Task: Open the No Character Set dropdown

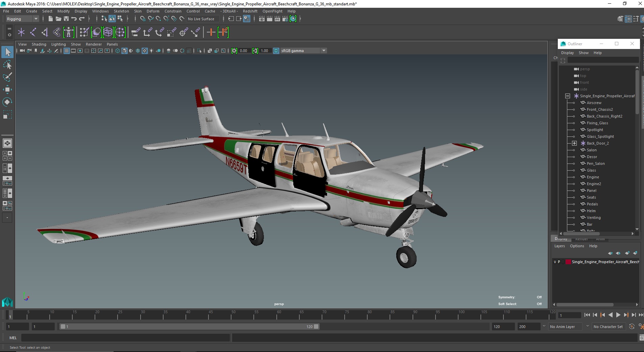Action: pyautogui.click(x=608, y=327)
